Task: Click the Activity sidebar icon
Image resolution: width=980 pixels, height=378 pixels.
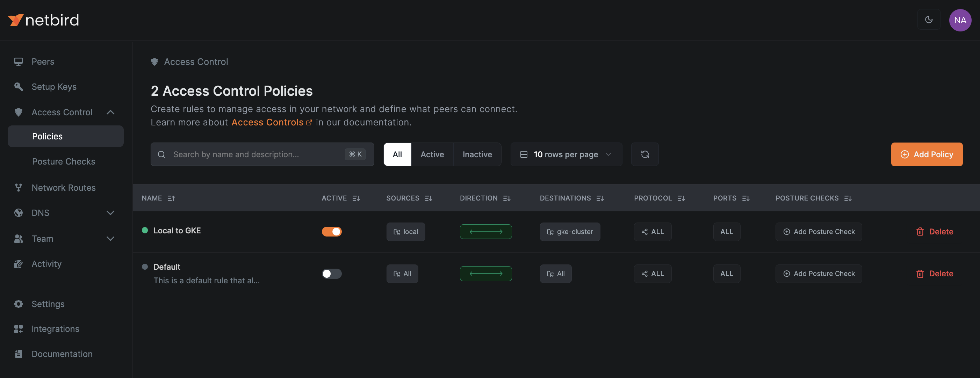Action: [x=18, y=263]
